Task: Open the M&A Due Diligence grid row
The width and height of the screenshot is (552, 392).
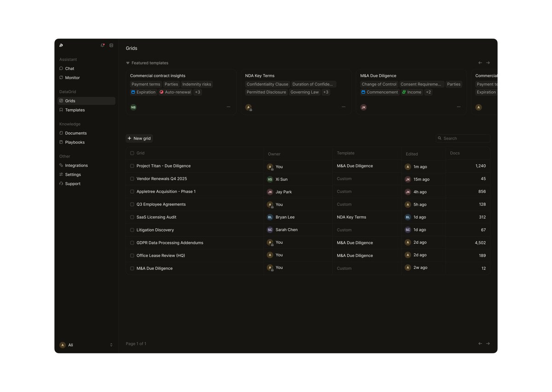Action: 308,268
